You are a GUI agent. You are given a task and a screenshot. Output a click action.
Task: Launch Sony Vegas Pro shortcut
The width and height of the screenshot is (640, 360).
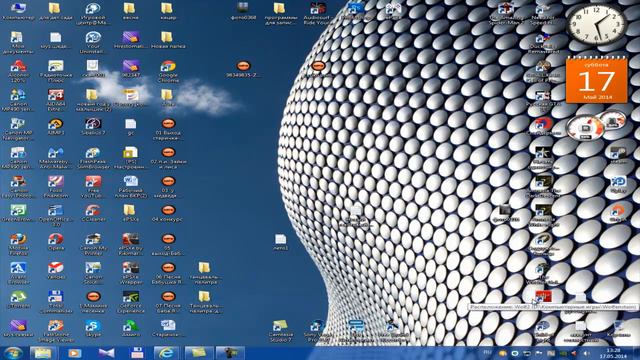pyautogui.click(x=317, y=331)
